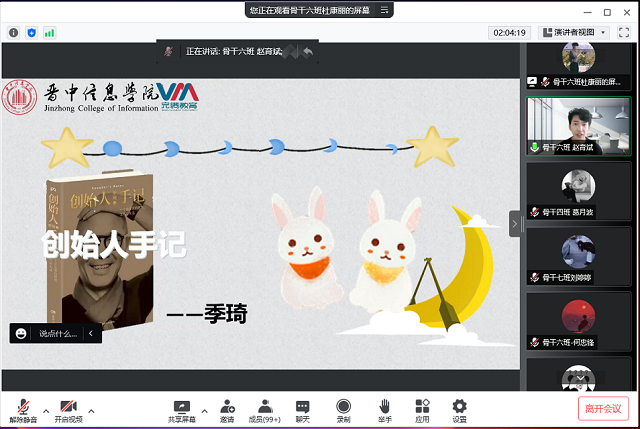Click the reply arrow in speaking banner

[x=308, y=51]
